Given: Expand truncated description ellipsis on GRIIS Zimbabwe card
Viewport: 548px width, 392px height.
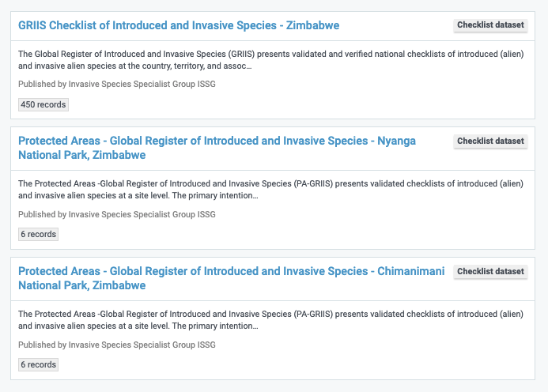Looking at the screenshot, I should coord(249,66).
